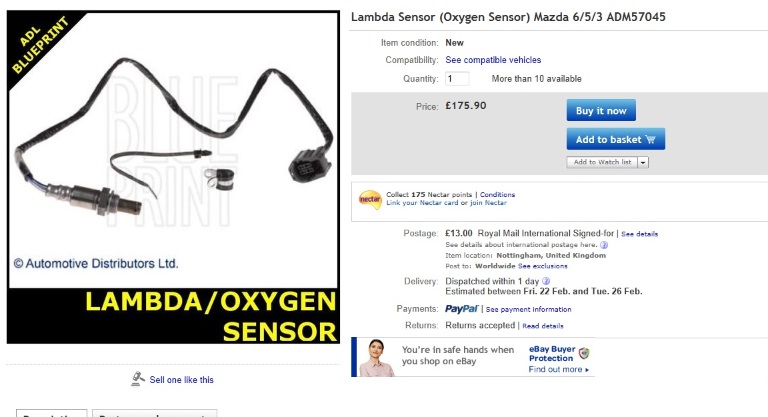Open postage See details link

639,234
